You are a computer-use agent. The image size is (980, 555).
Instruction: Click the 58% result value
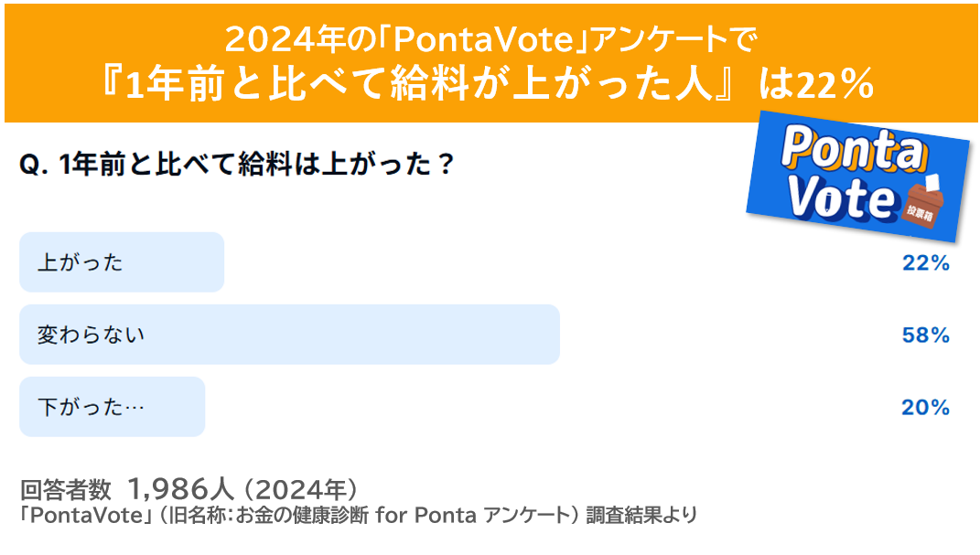click(x=926, y=336)
